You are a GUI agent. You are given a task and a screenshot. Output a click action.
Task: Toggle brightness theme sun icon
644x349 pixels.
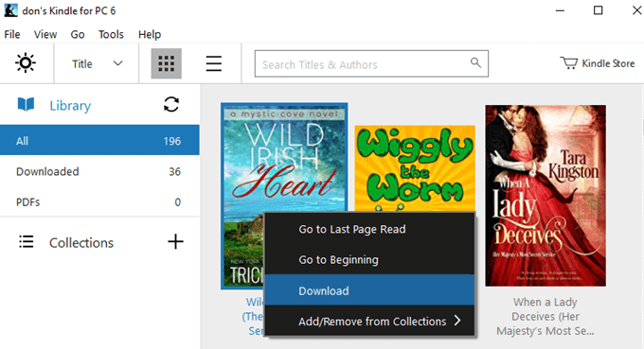(26, 63)
